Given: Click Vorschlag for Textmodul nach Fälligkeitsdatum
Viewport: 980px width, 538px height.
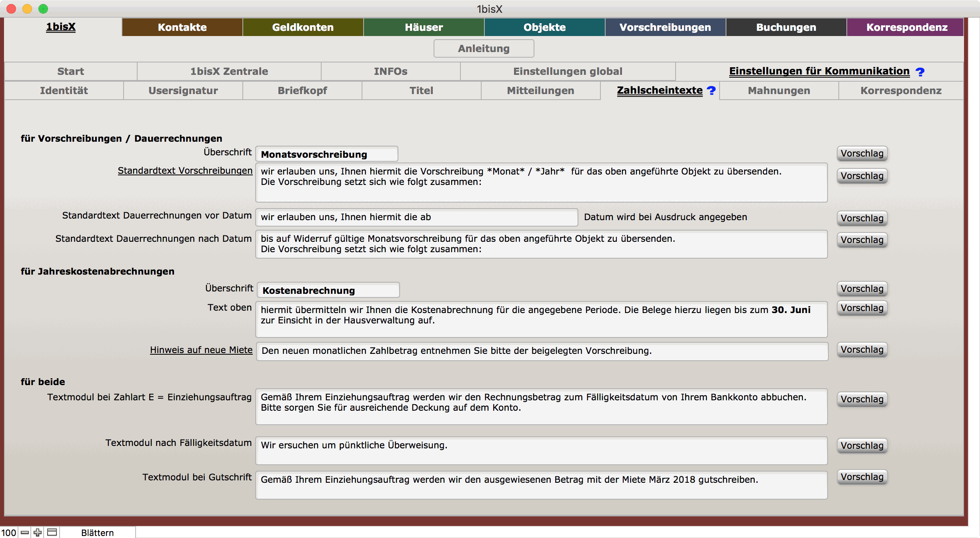Looking at the screenshot, I should click(862, 446).
